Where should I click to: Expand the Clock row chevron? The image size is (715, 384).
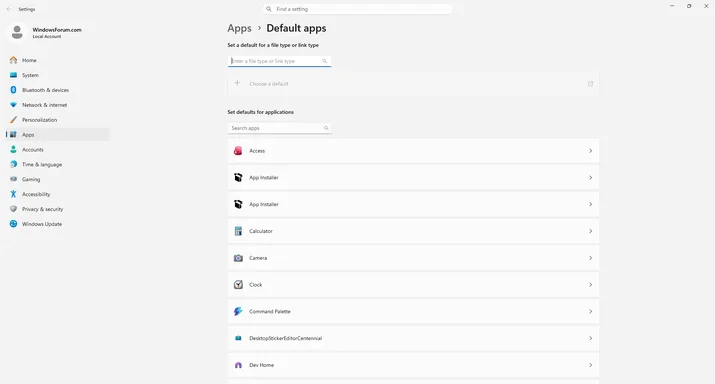coord(591,285)
